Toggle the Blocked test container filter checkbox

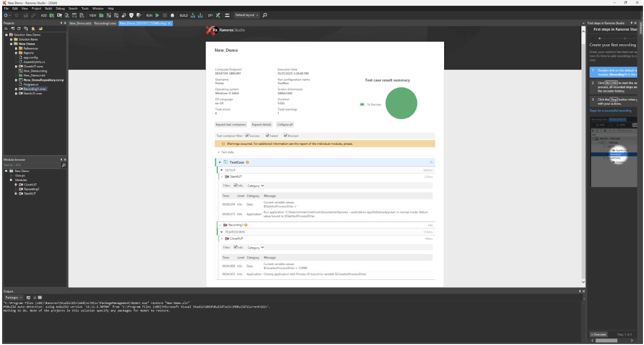[286, 136]
